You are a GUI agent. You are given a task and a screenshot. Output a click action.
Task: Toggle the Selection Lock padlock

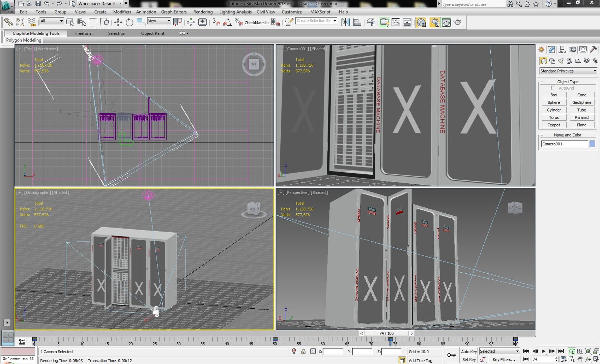[303, 352]
